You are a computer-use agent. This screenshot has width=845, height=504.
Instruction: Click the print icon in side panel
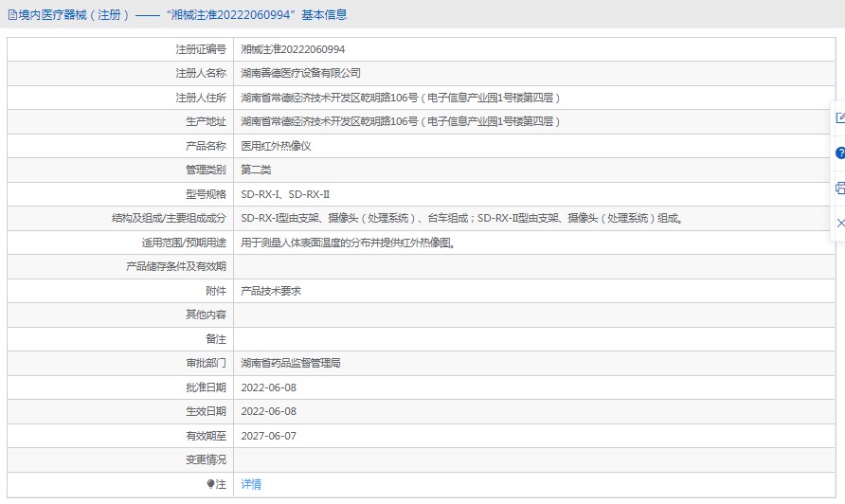pyautogui.click(x=840, y=189)
